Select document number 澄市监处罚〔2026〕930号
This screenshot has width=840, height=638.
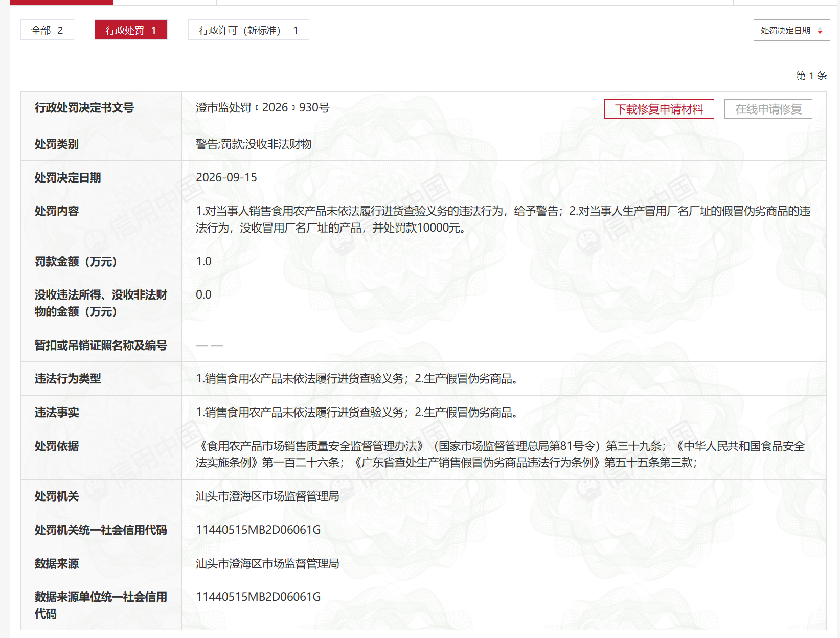(x=262, y=107)
